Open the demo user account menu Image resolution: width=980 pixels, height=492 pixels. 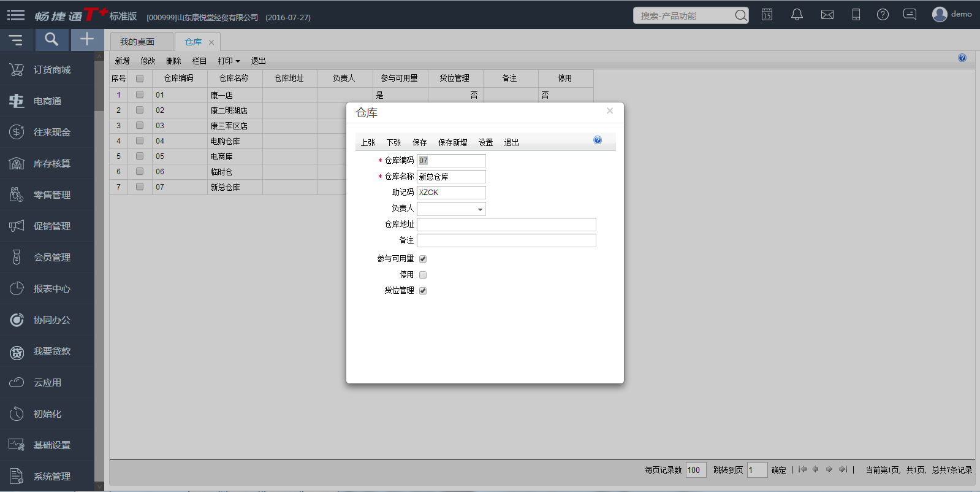coord(952,15)
